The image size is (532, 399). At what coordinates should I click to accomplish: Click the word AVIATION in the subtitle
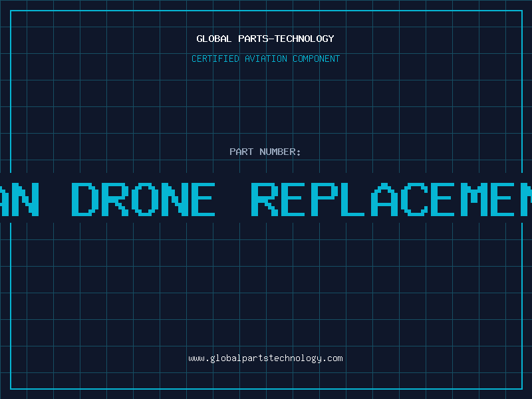tap(266, 59)
